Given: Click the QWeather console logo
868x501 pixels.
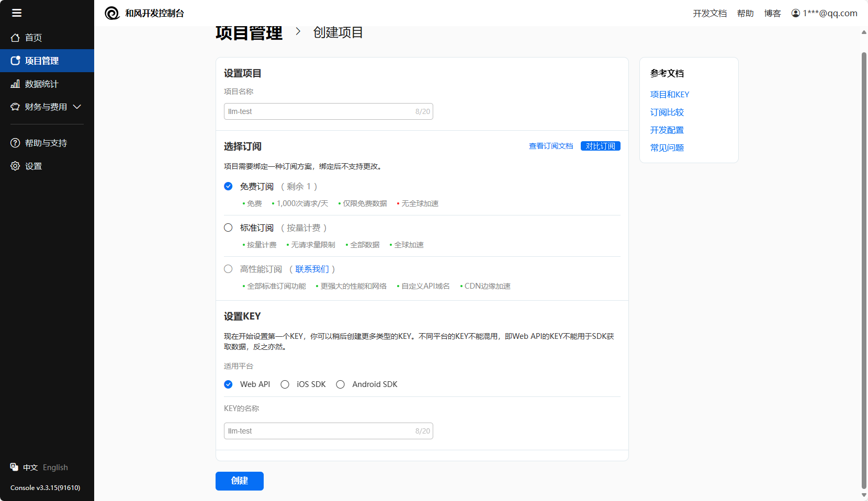Looking at the screenshot, I should tap(112, 13).
